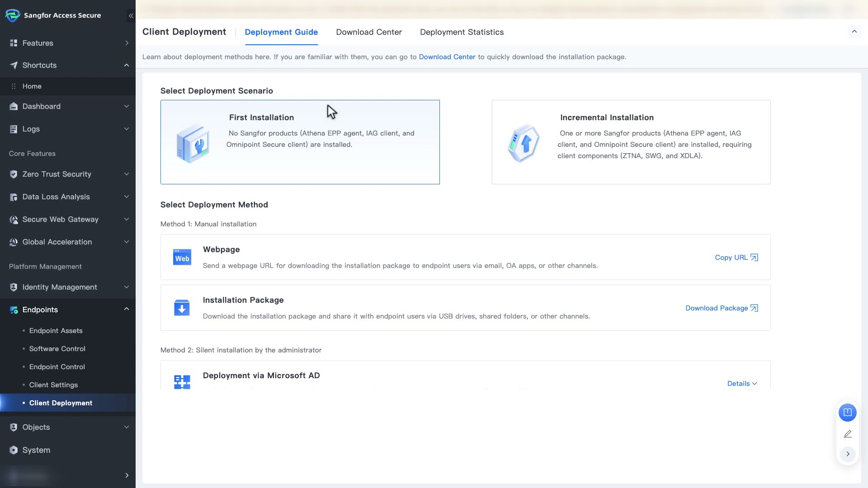868x488 pixels.
Task: Click the Dashboard icon in sidebar
Action: click(x=14, y=106)
